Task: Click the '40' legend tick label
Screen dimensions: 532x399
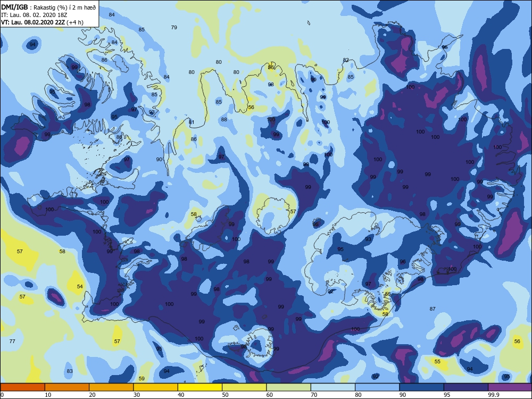Action: coord(181,395)
